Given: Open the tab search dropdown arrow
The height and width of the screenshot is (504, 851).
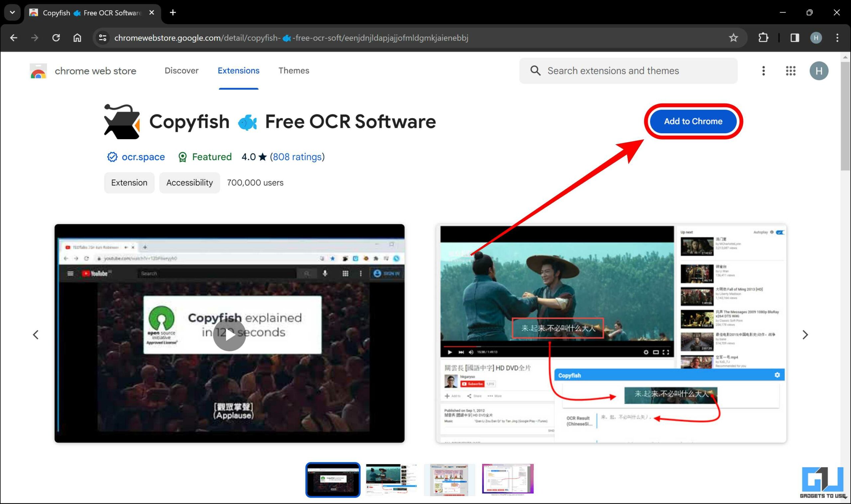Looking at the screenshot, I should point(13,13).
